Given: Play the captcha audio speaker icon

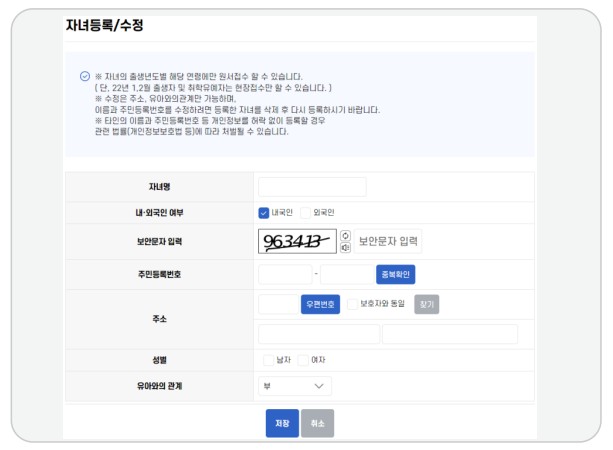Looking at the screenshot, I should (345, 247).
